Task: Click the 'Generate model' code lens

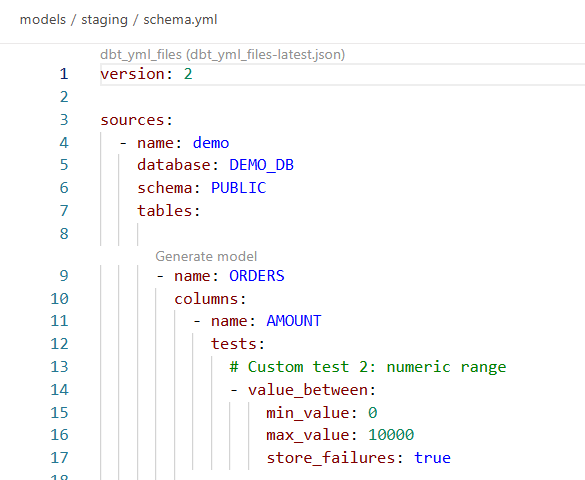Action: (206, 256)
